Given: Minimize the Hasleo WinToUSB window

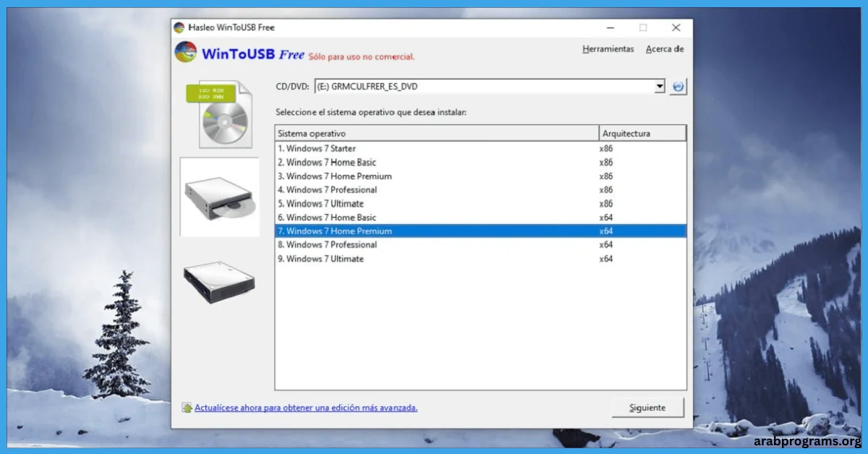Looking at the screenshot, I should pos(609,27).
